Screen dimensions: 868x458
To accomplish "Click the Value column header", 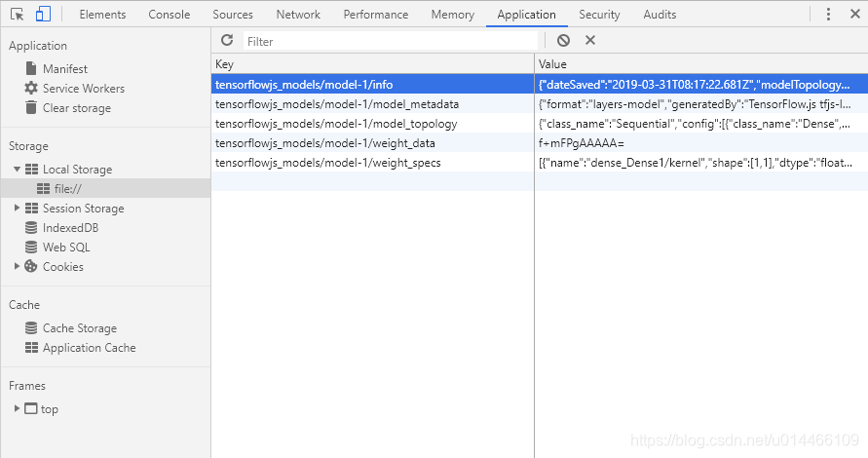I will (x=701, y=63).
